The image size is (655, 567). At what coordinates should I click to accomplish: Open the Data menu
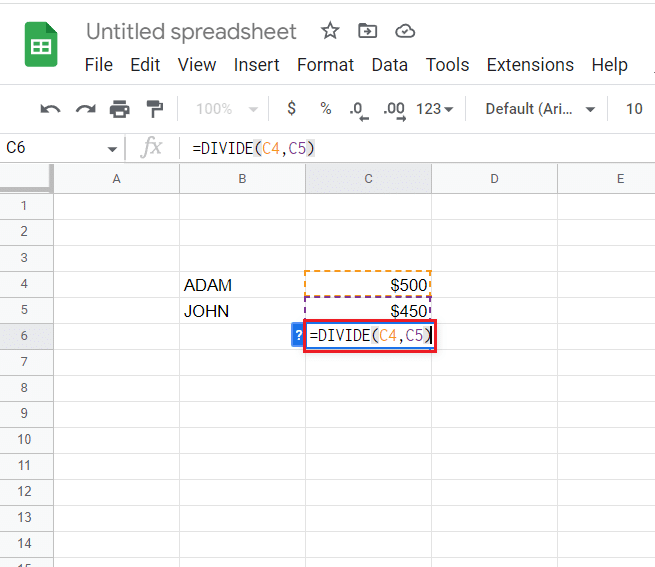(389, 65)
